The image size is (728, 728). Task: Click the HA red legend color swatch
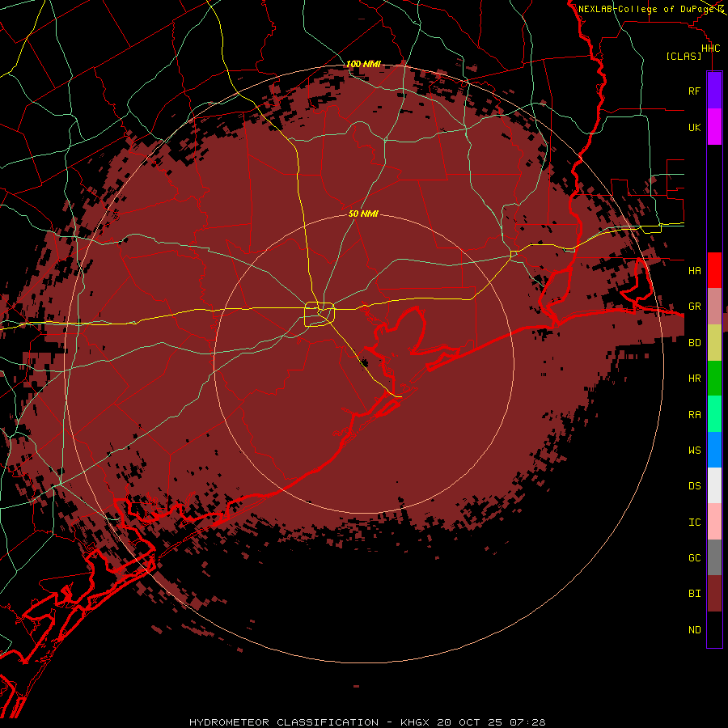click(714, 270)
